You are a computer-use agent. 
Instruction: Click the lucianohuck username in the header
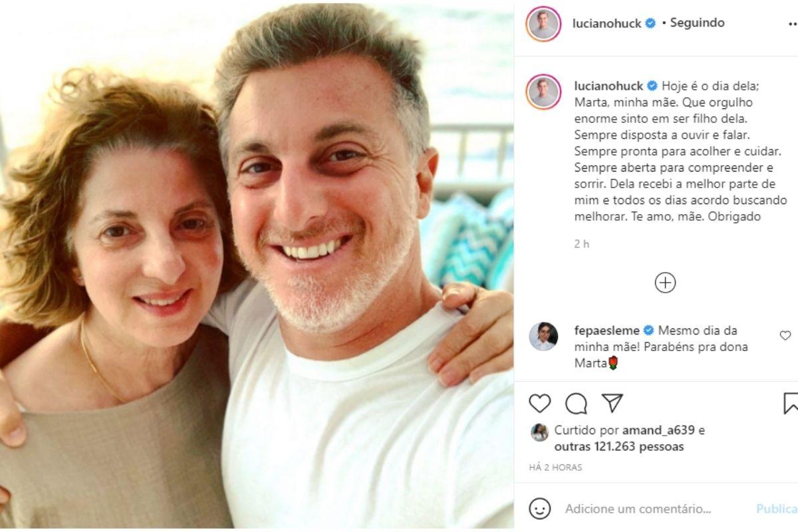click(606, 23)
